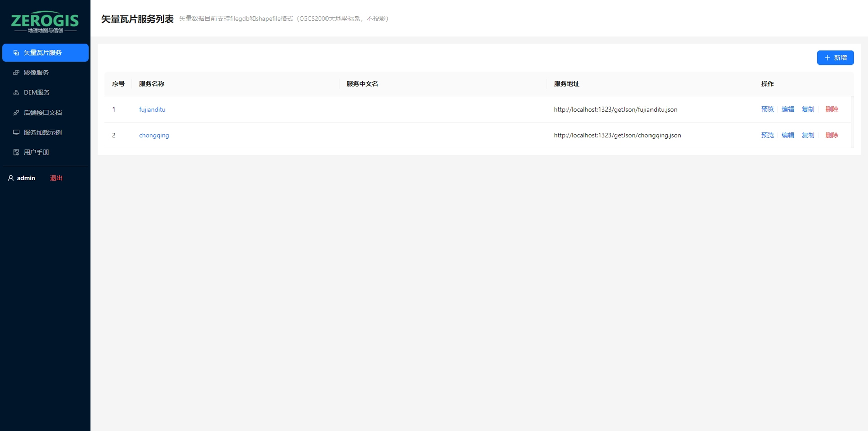Open the 矢量瓦片服务 menu item
This screenshot has height=431, width=868.
click(x=45, y=53)
